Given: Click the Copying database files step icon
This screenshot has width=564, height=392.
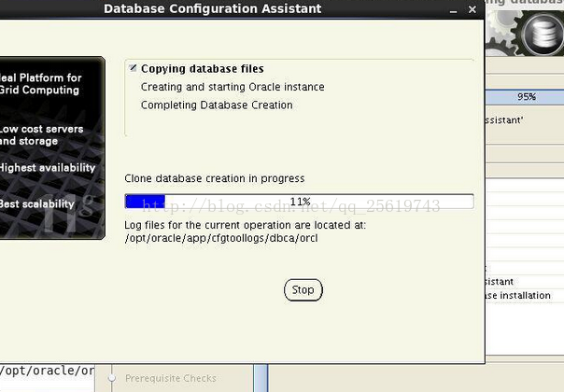Looking at the screenshot, I should pos(134,67).
